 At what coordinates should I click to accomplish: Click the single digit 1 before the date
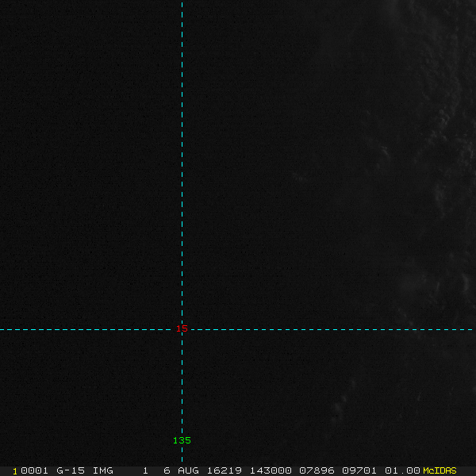coord(145,470)
